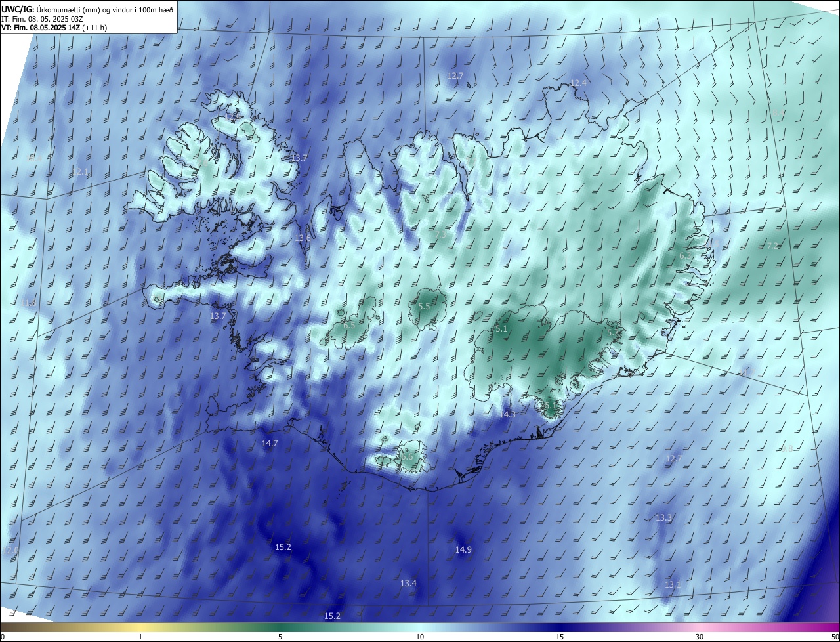
Task: Click the 7.3 value label on the map
Action: coord(440,234)
